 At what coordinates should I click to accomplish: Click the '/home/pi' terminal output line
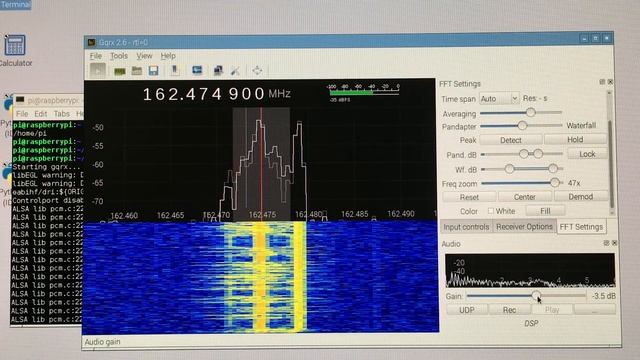coord(29,133)
